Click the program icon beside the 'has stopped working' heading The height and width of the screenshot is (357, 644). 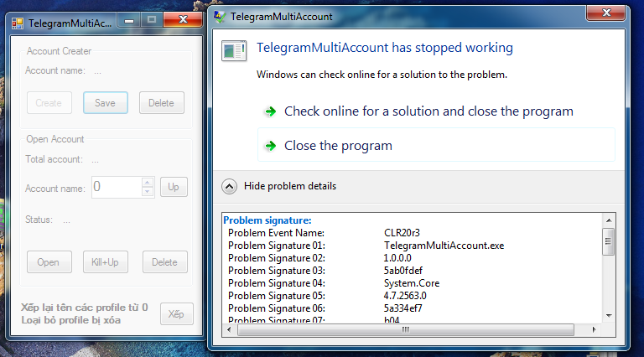pyautogui.click(x=234, y=50)
